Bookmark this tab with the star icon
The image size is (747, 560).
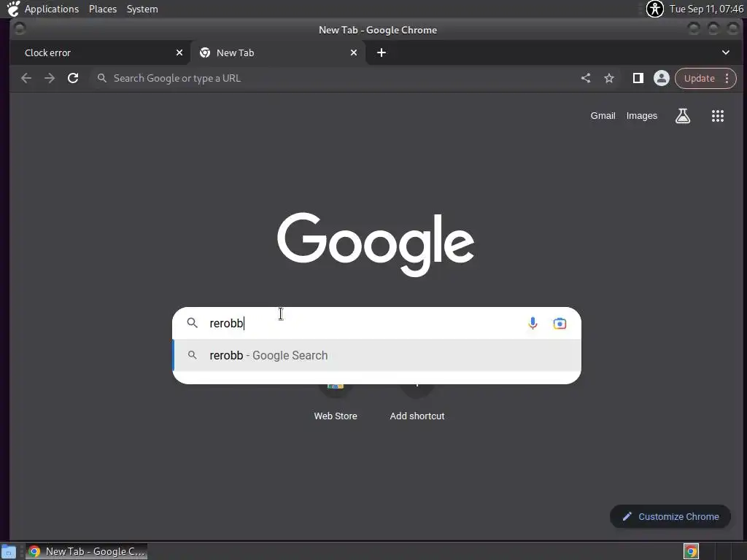pos(609,78)
